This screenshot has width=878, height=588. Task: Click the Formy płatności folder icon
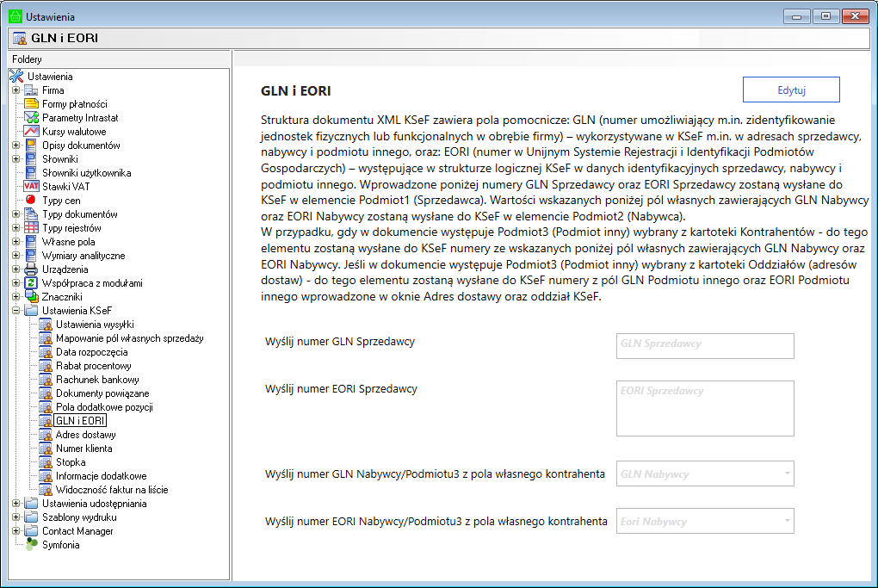(x=32, y=104)
